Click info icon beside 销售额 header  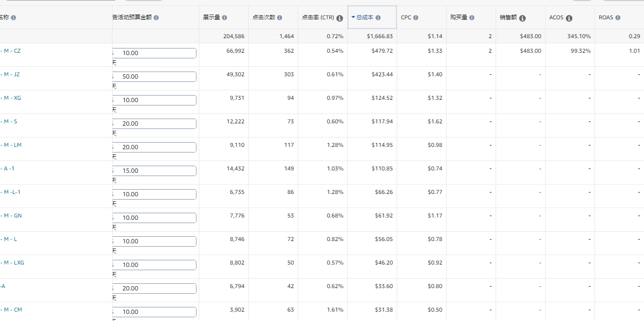pos(522,18)
